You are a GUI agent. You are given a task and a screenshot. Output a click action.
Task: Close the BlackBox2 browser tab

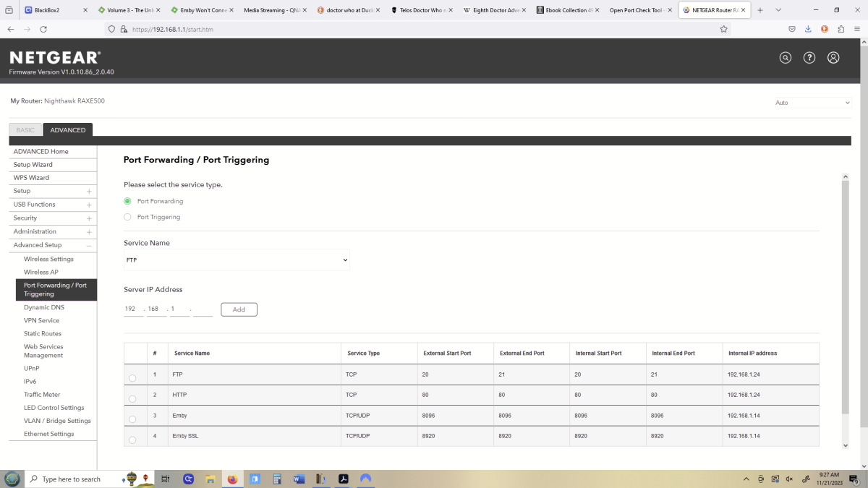tap(86, 10)
